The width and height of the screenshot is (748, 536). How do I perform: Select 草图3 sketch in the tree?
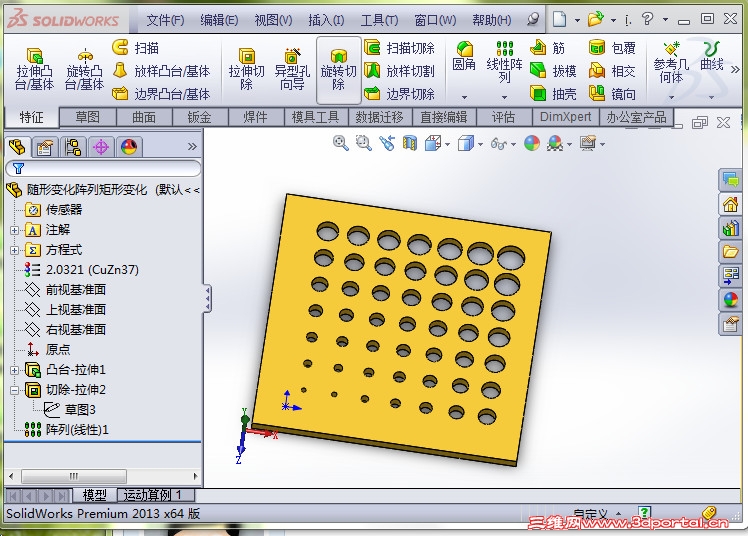[70, 410]
